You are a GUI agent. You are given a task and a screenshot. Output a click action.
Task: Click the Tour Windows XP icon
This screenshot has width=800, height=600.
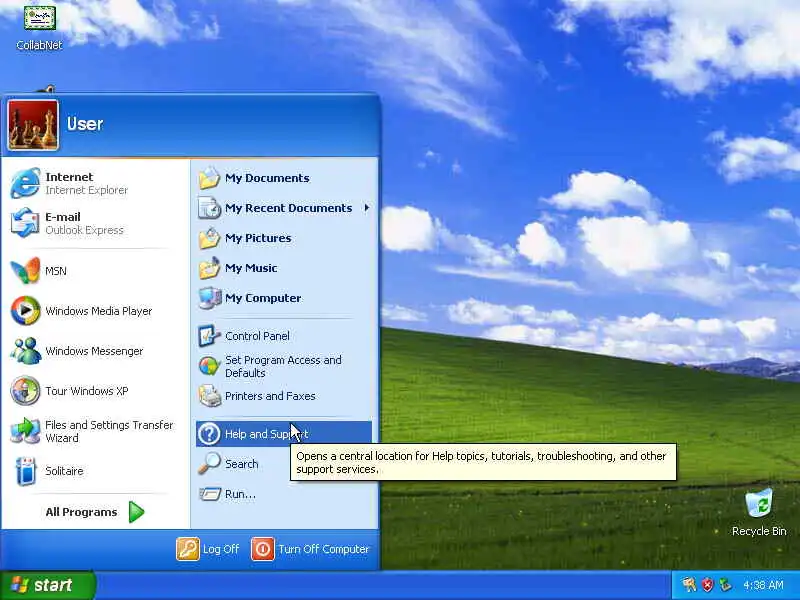point(25,391)
